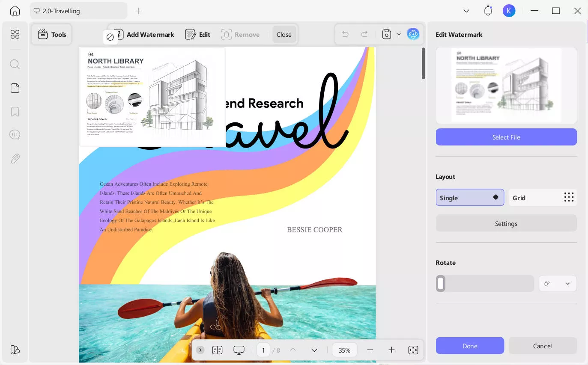Image resolution: width=588 pixels, height=365 pixels.
Task: Open the page thumbnails panel
Action: click(15, 88)
